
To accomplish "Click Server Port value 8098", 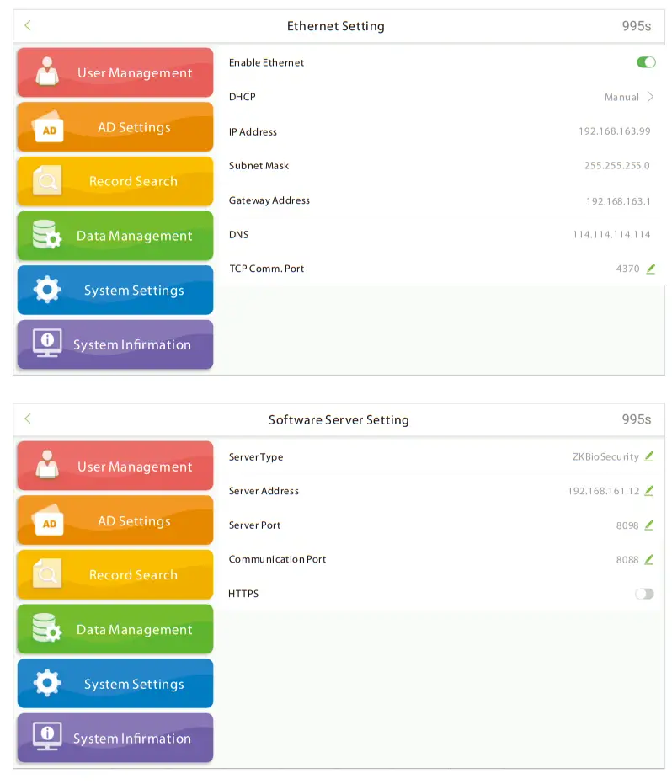I will click(x=627, y=525).
